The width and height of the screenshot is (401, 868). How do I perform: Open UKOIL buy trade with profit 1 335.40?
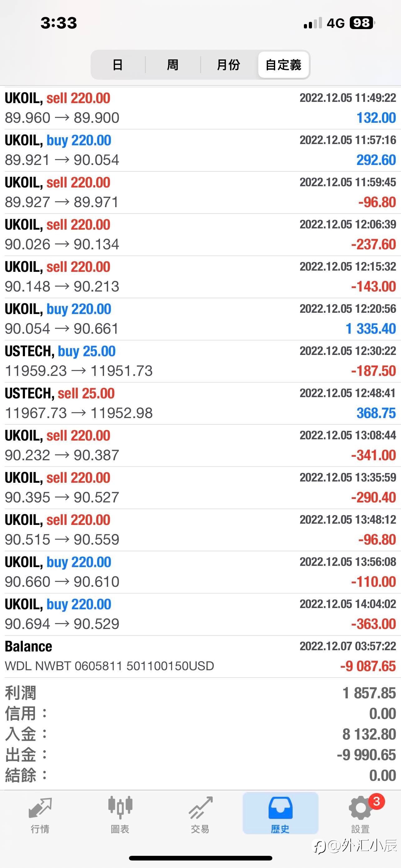point(200,319)
